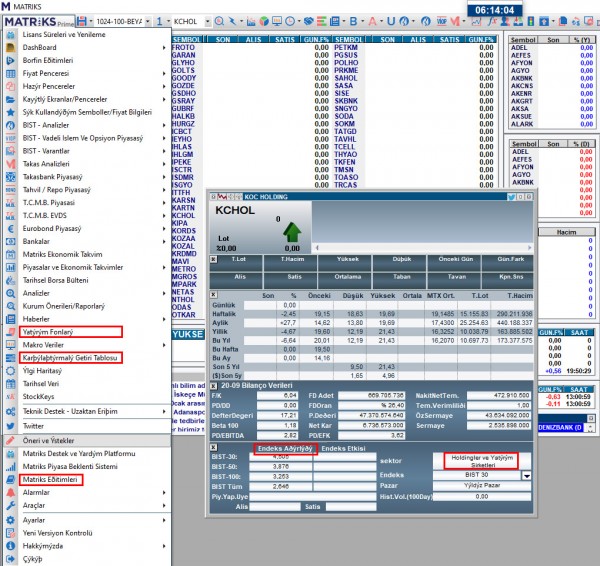
Task: Click the Hacim column header
Action: 566,232
